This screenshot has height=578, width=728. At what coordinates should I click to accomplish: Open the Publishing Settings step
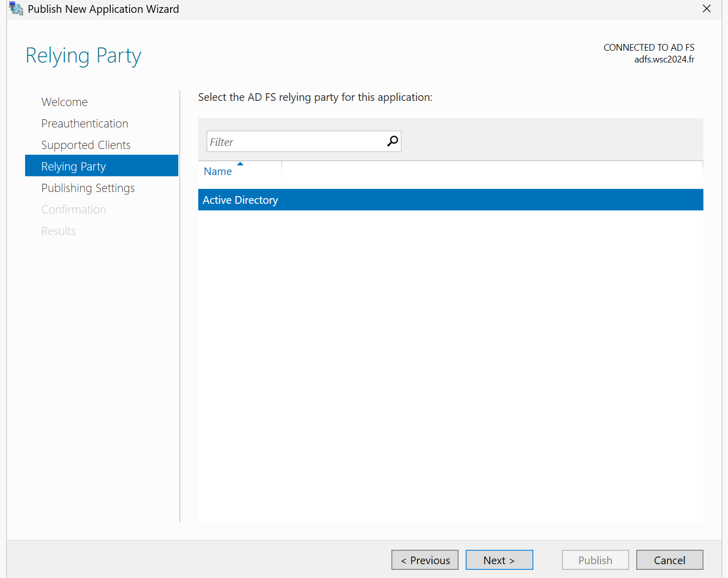(x=88, y=188)
